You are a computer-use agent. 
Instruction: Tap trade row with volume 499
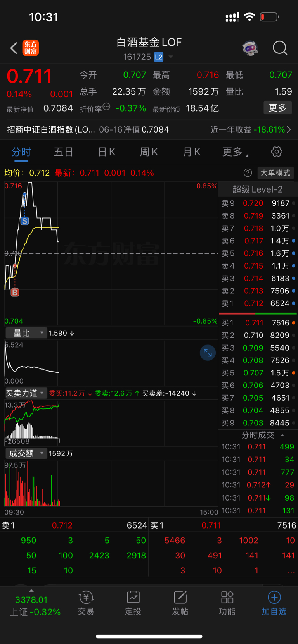[x=258, y=447]
